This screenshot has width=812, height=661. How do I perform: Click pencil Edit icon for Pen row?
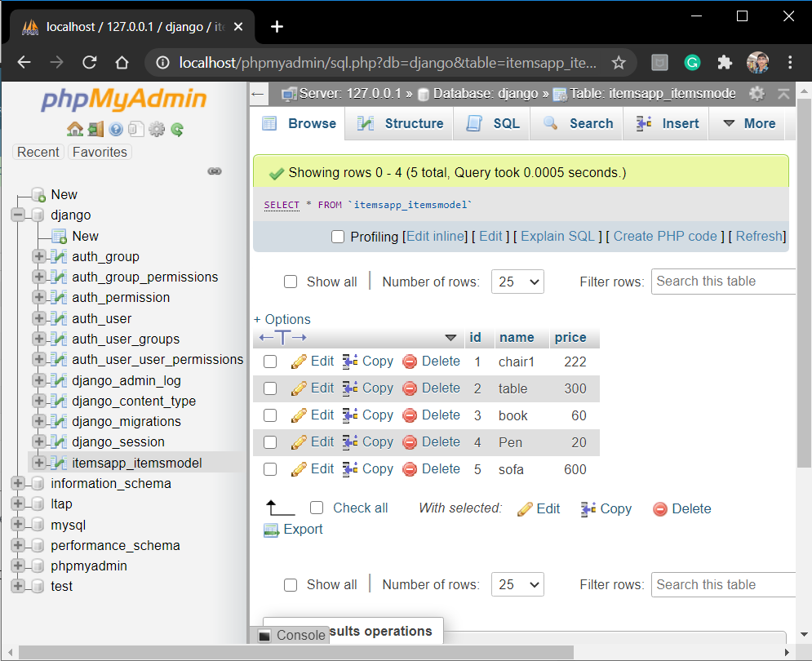tap(299, 442)
